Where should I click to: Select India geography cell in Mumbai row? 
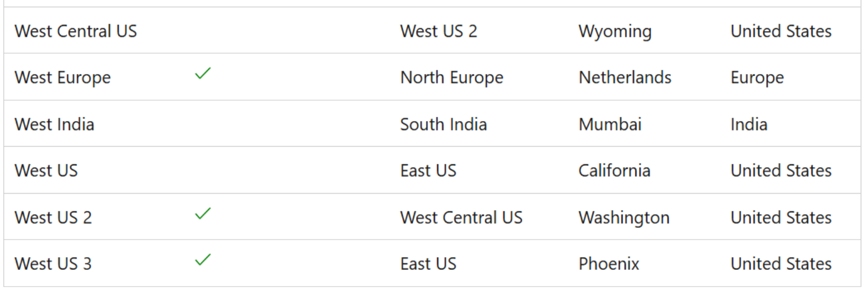pyautogui.click(x=748, y=124)
